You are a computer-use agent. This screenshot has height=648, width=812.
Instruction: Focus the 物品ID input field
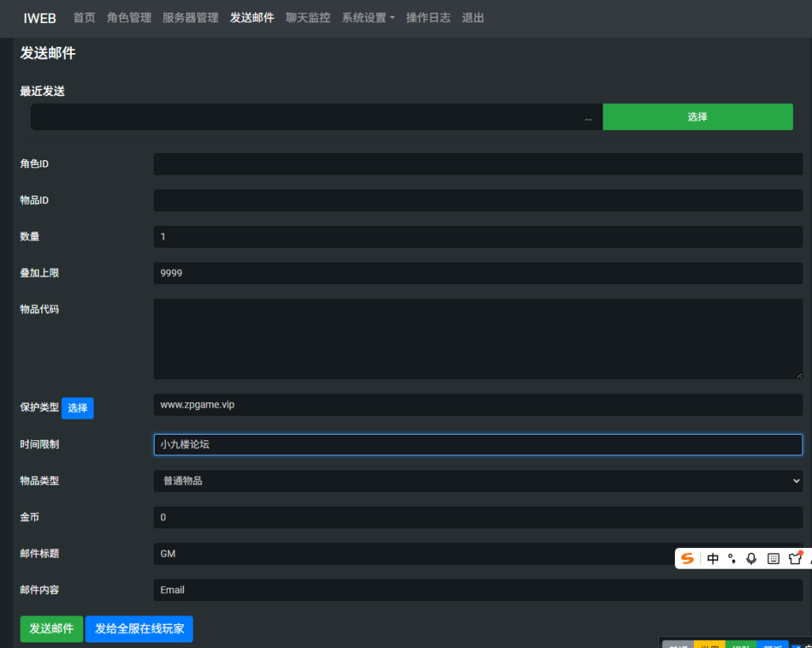coord(478,200)
